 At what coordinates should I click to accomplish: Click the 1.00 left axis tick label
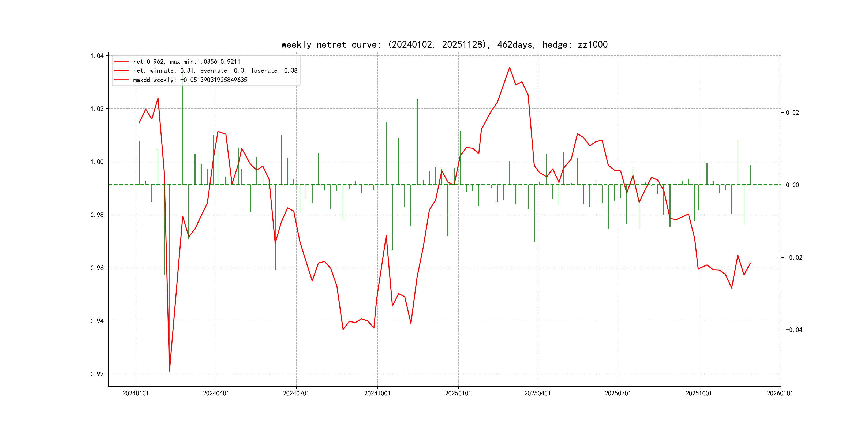pos(97,162)
